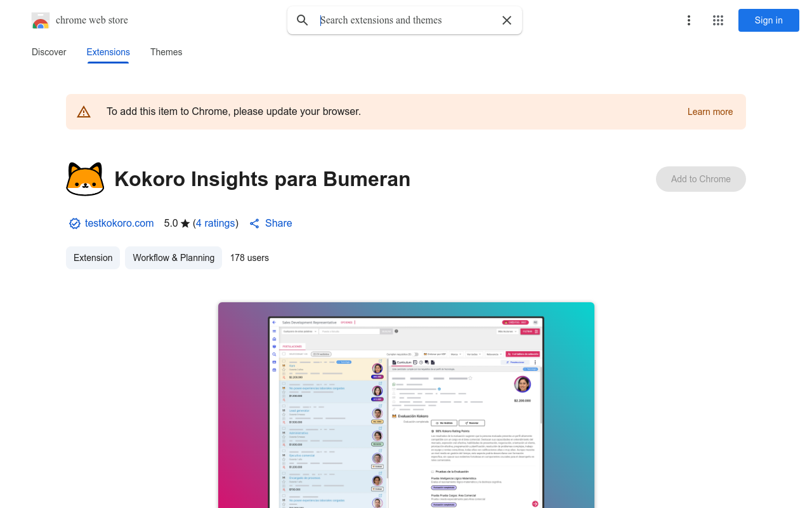Click the update your browser banner message
This screenshot has width=812, height=508.
233,112
